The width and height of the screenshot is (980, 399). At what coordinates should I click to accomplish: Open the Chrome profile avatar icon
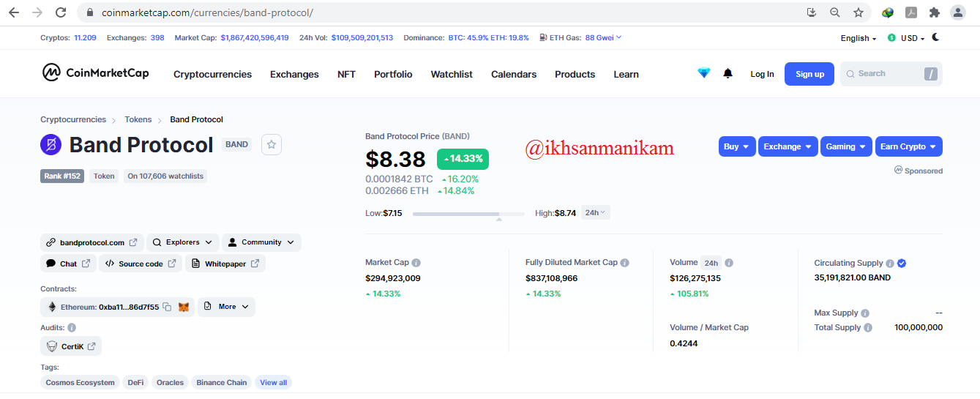coord(958,12)
